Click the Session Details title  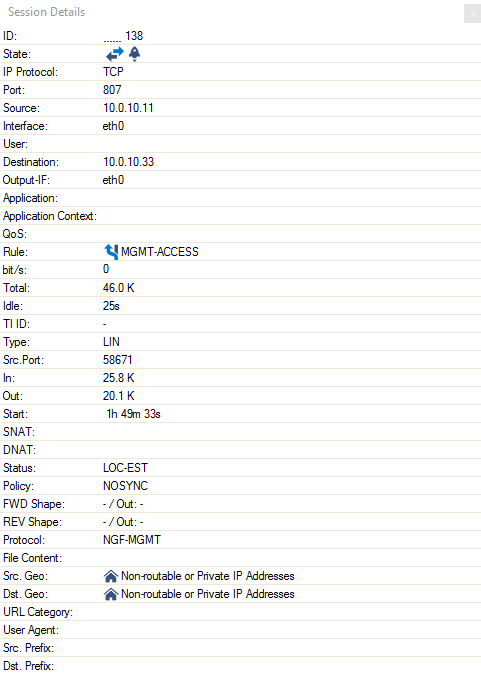click(x=46, y=12)
